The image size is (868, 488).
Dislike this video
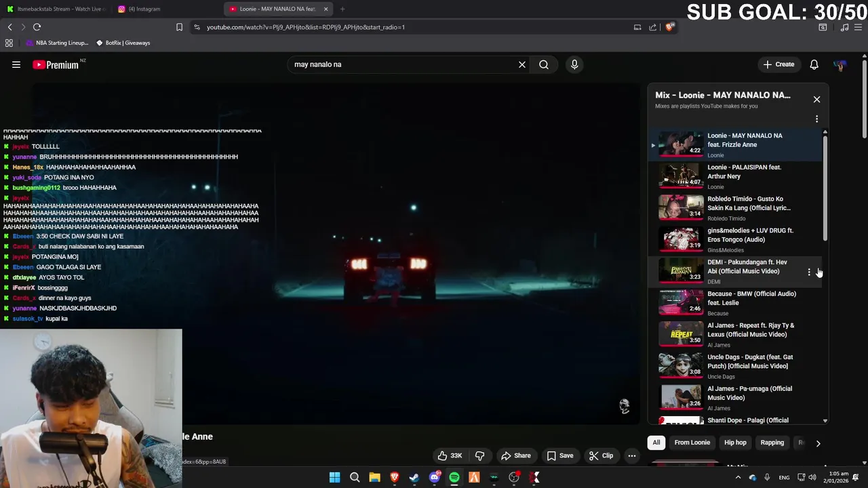tap(479, 455)
